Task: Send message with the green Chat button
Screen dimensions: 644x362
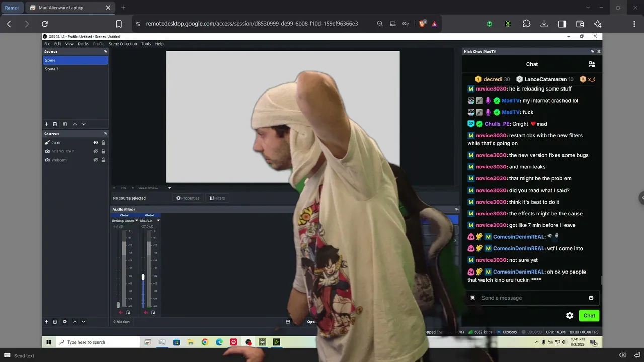Action: (589, 316)
